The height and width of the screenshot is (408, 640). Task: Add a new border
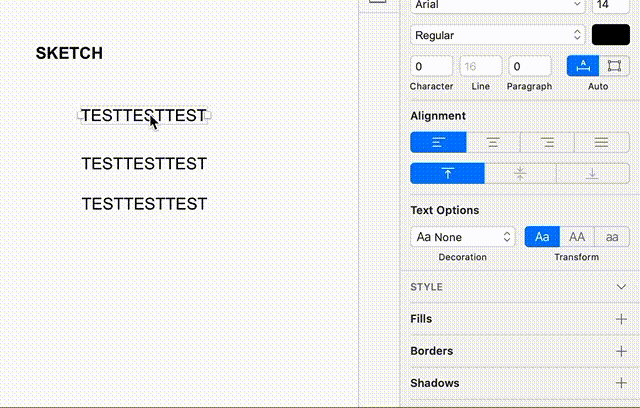(621, 351)
